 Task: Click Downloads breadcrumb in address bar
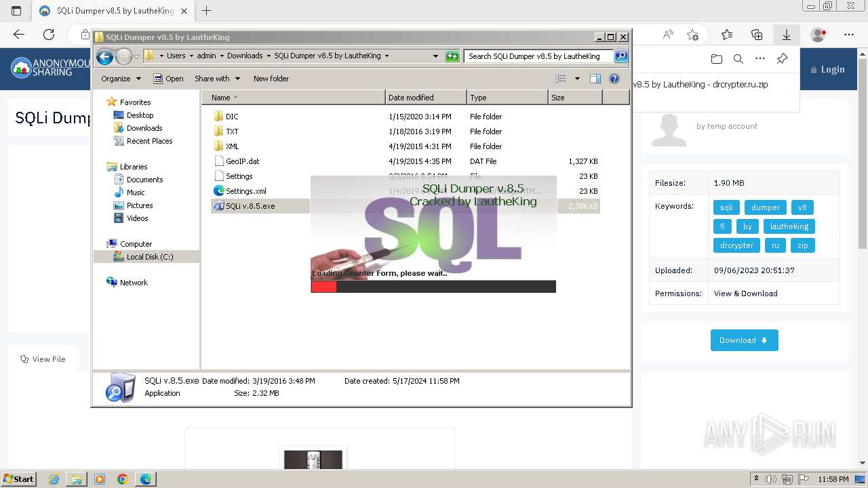click(245, 56)
